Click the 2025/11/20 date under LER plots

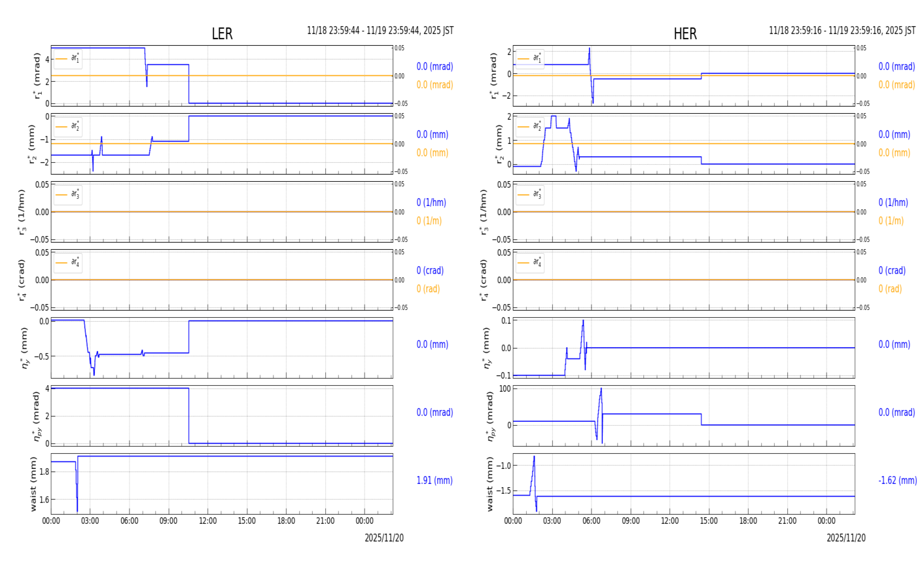point(384,538)
